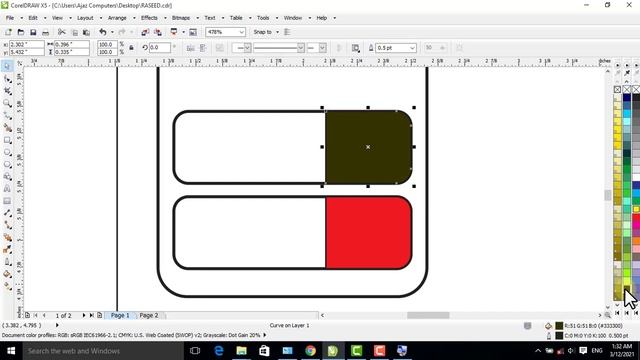This screenshot has height=360, width=640.
Task: Click the rotation angle field
Action: [159, 48]
